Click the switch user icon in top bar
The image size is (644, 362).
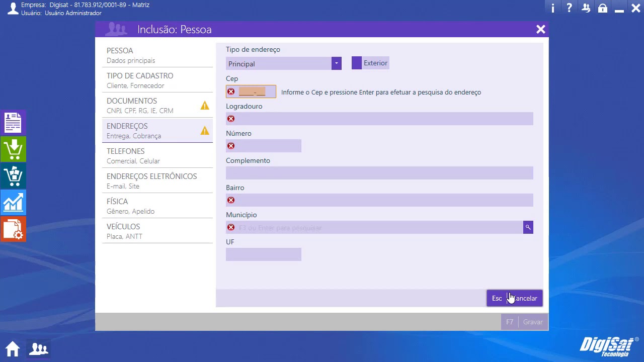pyautogui.click(x=586, y=8)
